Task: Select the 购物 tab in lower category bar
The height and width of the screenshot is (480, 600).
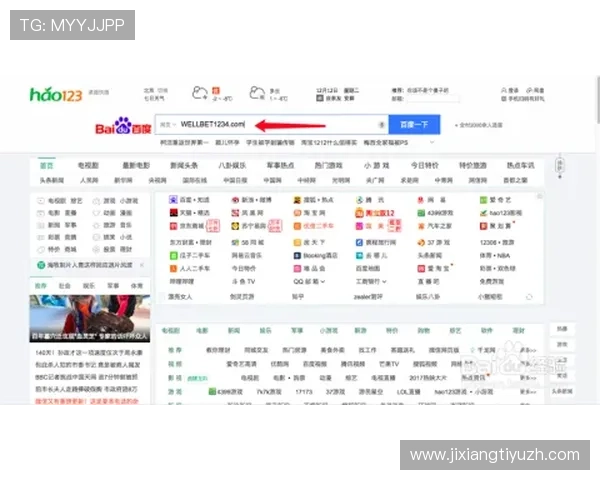Action: (423, 330)
